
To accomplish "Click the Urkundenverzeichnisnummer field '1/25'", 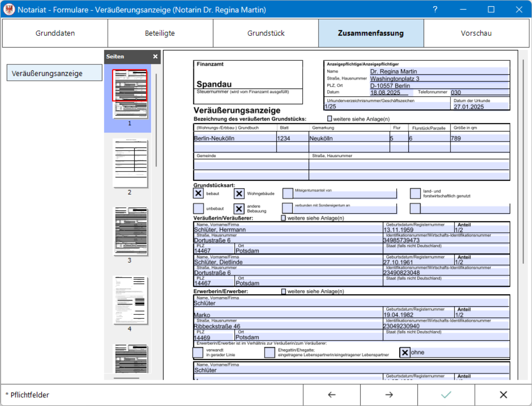I will pyautogui.click(x=387, y=106).
